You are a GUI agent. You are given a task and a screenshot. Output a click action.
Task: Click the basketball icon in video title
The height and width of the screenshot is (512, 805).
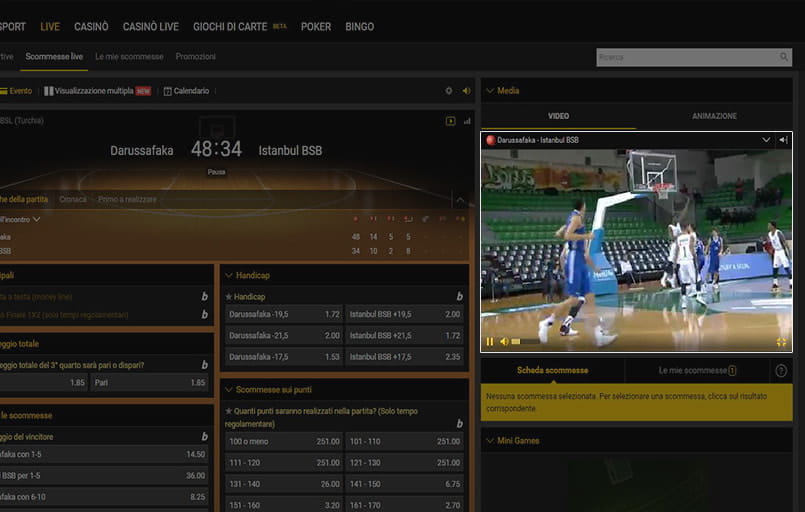491,140
